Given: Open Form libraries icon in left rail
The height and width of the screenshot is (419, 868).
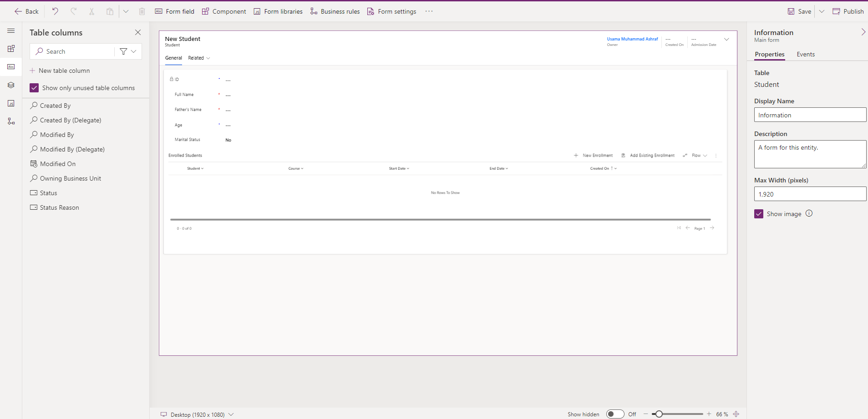Looking at the screenshot, I should tap(11, 104).
